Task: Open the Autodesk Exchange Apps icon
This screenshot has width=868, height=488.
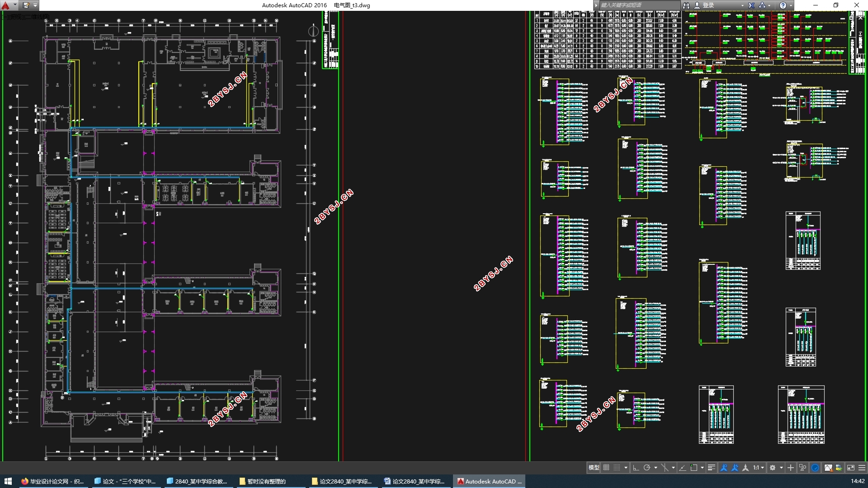Action: 751,5
